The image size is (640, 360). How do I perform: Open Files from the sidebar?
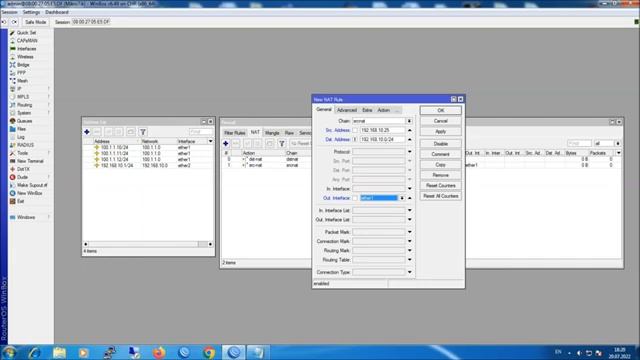point(21,129)
